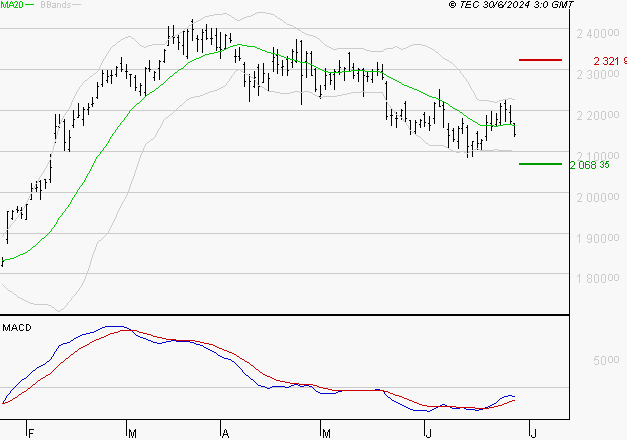
Task: Click the 2 000 price axis label
Action: (597, 198)
